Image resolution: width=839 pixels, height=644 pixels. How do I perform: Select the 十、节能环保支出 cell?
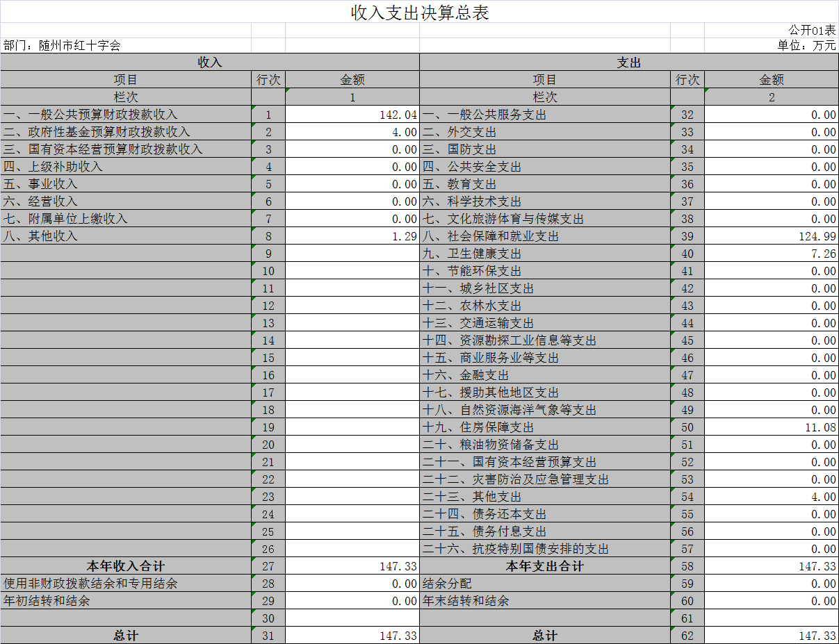(545, 271)
